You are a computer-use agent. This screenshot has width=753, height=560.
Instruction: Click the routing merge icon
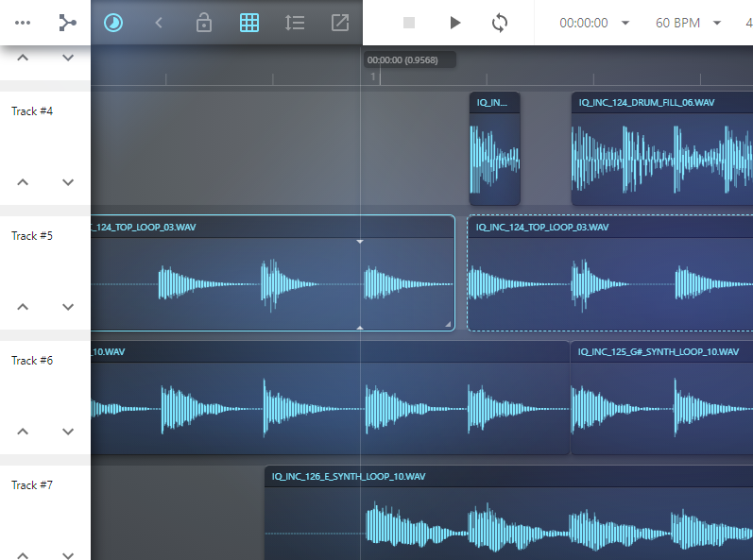tap(68, 23)
